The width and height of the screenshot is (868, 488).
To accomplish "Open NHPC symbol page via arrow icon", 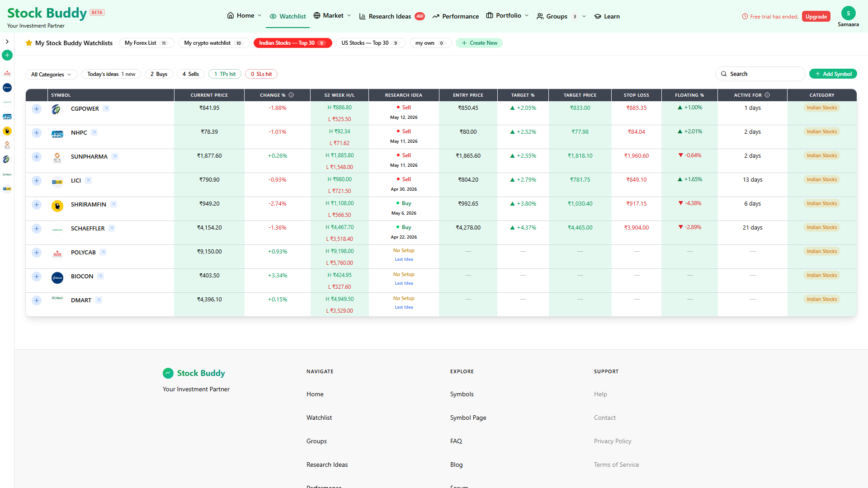I will pos(94,132).
